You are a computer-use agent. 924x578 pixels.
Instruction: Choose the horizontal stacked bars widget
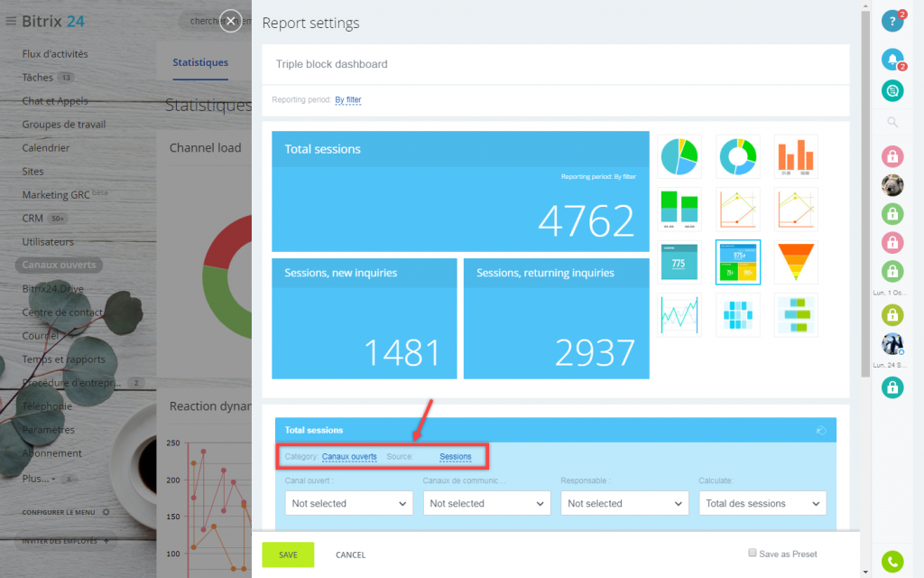click(796, 315)
